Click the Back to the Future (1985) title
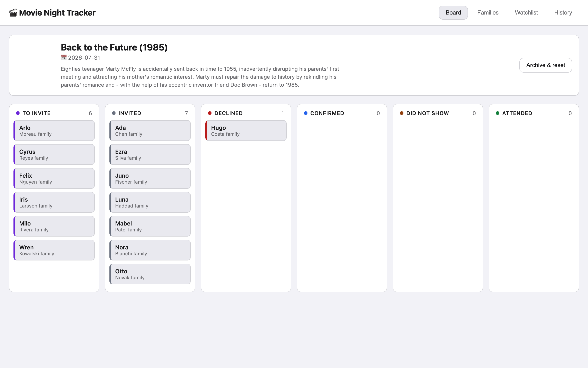This screenshot has height=368, width=588. pyautogui.click(x=114, y=47)
